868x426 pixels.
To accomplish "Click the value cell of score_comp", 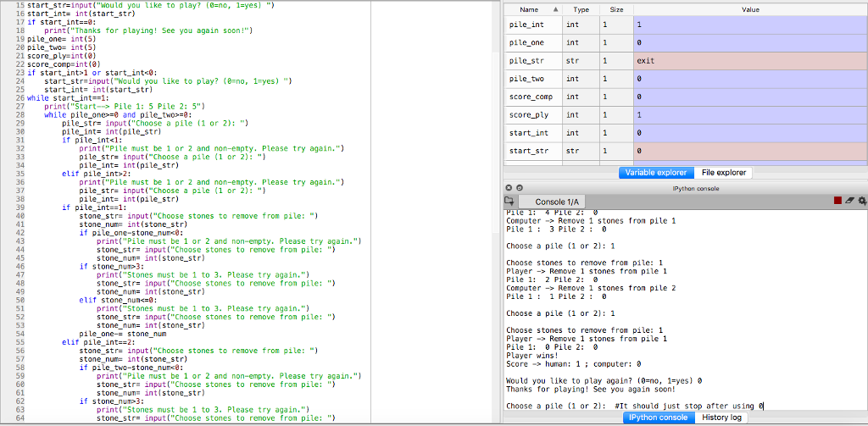I will (x=750, y=97).
